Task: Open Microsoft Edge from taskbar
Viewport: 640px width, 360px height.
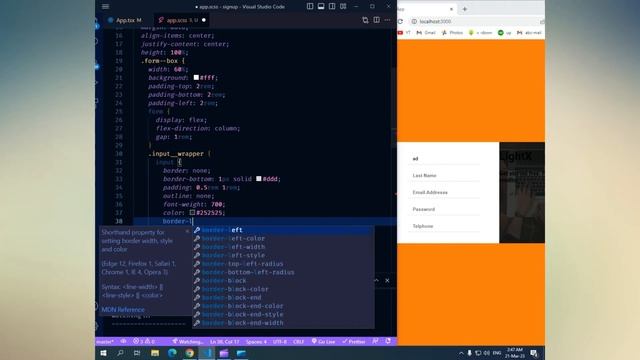Action: click(x=172, y=353)
